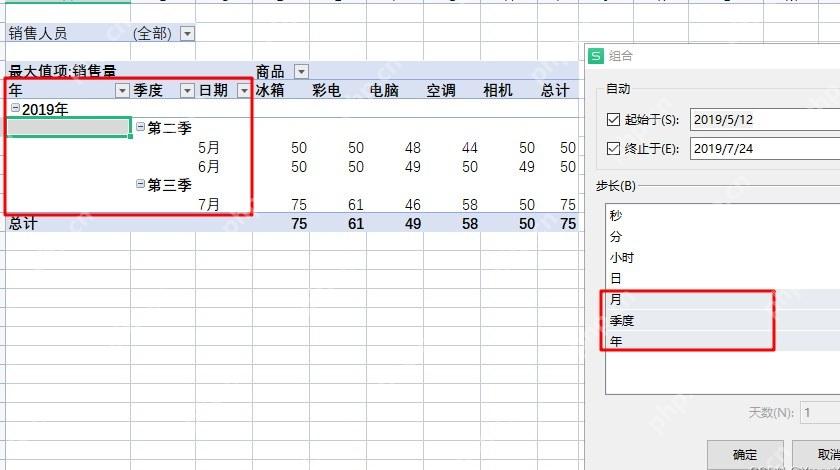Open the 商品 column filter dropdown
This screenshot has height=470, width=840.
tap(302, 71)
